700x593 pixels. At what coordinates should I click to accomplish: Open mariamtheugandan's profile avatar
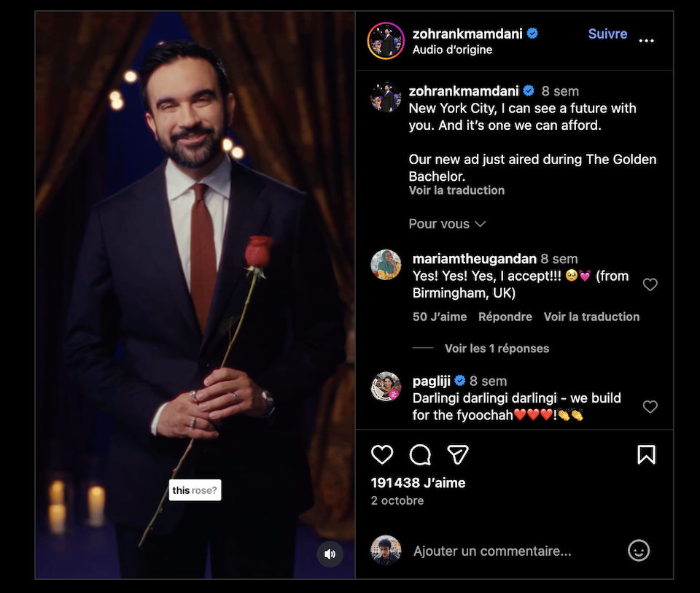[x=386, y=265]
